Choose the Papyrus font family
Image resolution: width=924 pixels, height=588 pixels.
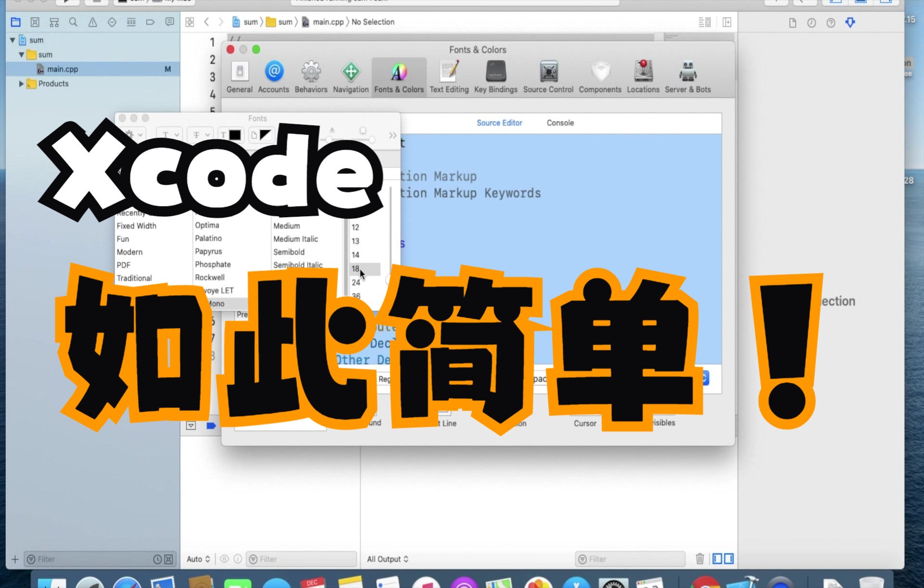click(x=208, y=251)
